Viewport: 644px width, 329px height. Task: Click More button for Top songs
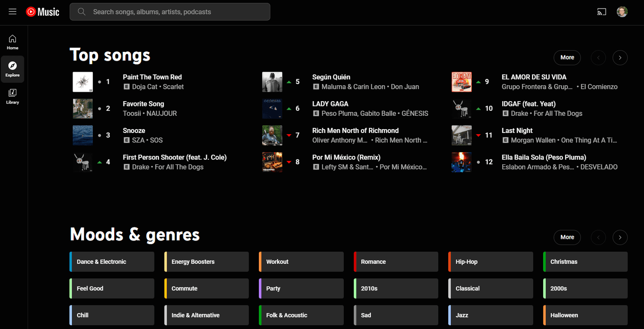(x=567, y=57)
